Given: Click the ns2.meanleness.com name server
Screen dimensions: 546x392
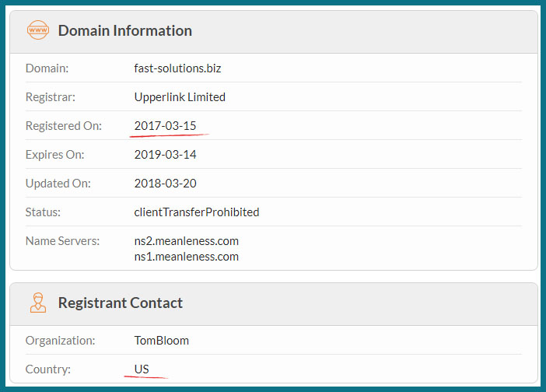Looking at the screenshot, I should click(x=187, y=241).
